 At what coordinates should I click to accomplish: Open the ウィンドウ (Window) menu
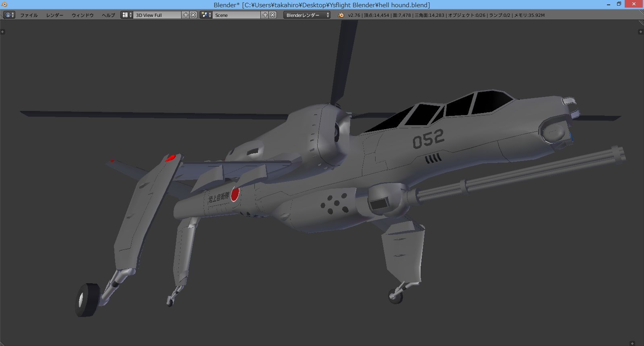[83, 15]
